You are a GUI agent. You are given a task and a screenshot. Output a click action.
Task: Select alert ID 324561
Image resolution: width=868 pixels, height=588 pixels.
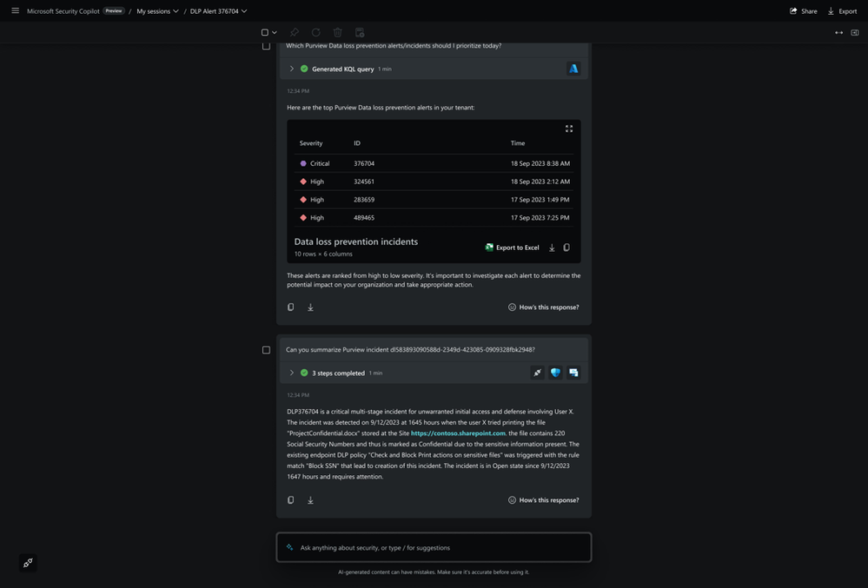[x=364, y=182]
